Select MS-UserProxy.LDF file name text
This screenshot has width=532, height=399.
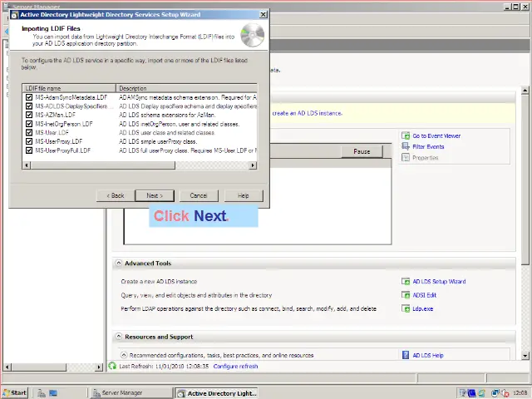tap(59, 141)
